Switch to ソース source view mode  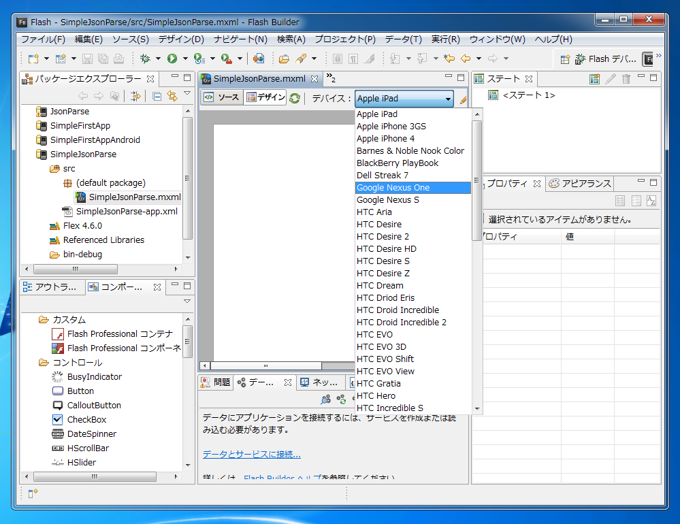(x=222, y=98)
